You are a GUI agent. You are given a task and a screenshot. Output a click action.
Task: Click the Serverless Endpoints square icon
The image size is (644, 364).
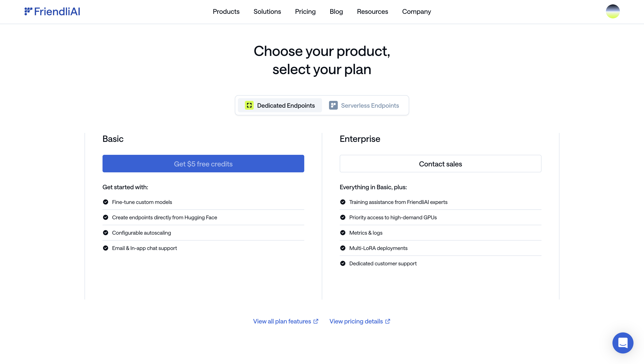click(333, 105)
